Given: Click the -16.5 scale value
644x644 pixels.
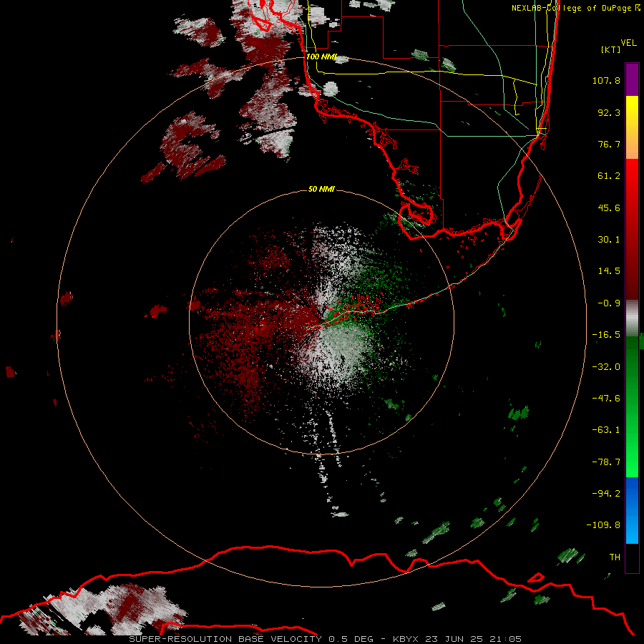Looking at the screenshot, I should point(606,335).
